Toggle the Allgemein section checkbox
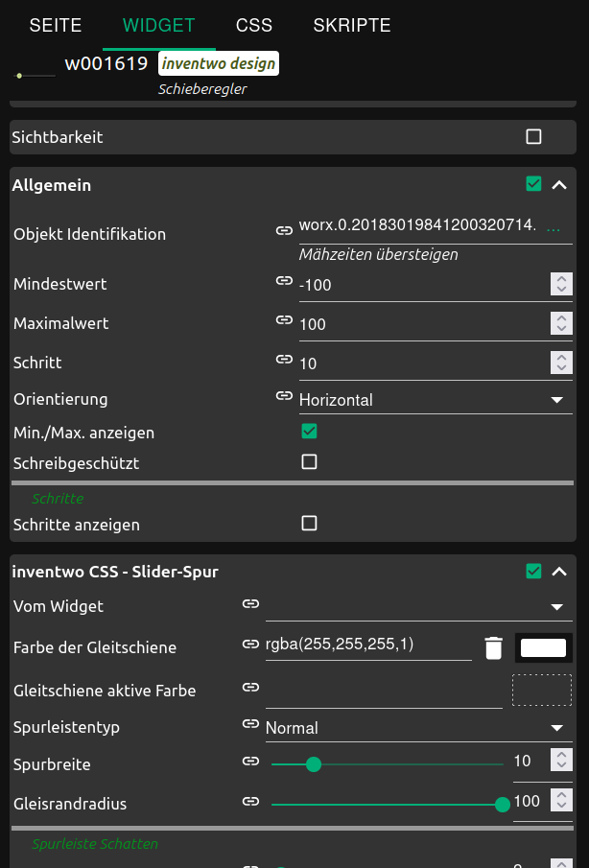The width and height of the screenshot is (589, 868). coord(533,184)
